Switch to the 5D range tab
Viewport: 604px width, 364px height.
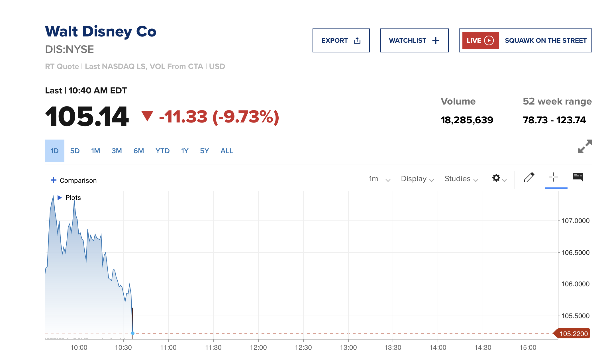(75, 151)
